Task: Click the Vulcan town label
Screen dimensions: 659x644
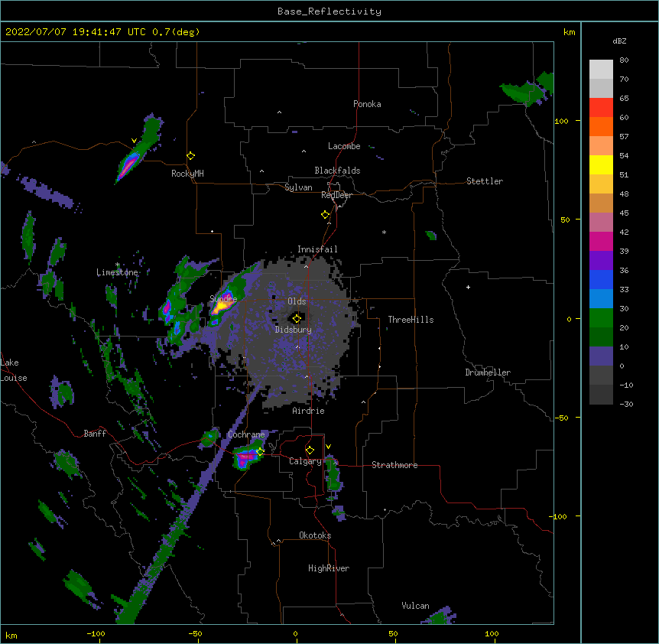Action: click(x=415, y=606)
